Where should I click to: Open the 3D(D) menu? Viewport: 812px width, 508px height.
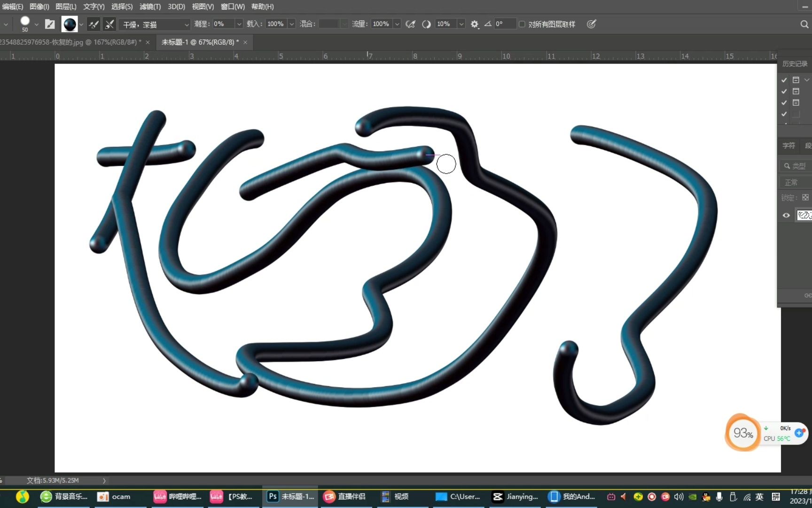click(176, 7)
